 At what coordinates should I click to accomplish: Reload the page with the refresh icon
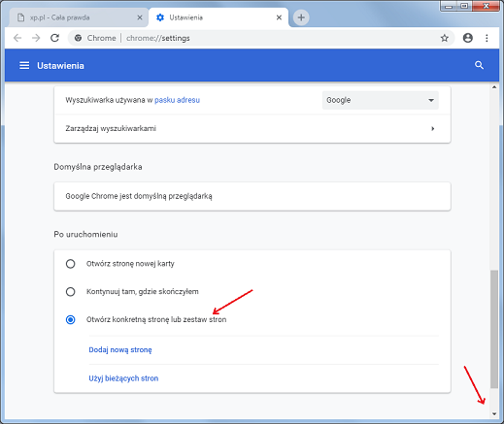coord(54,38)
